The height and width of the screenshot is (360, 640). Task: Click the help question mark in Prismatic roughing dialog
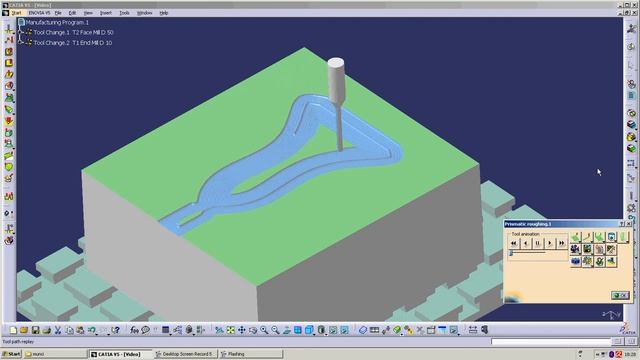(622, 224)
